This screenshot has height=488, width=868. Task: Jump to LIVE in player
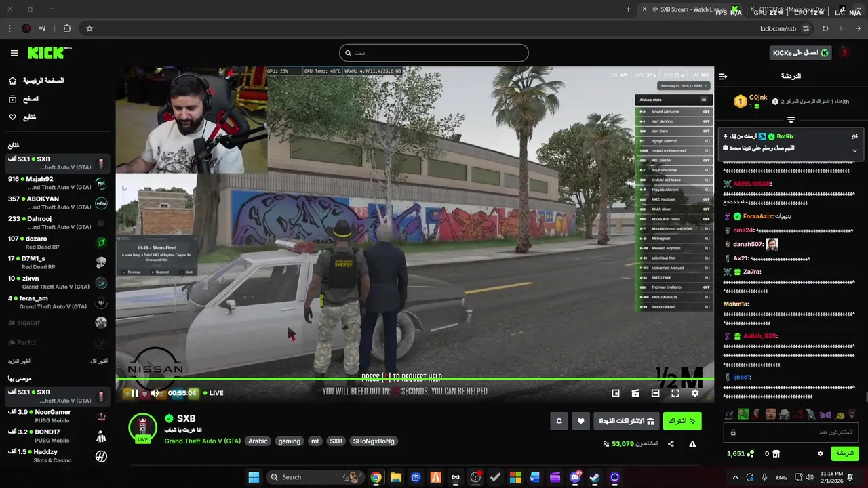(x=213, y=393)
